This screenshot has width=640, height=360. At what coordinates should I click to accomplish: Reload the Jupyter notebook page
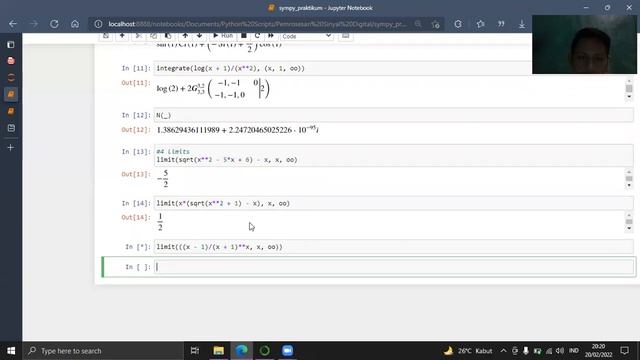click(54, 24)
